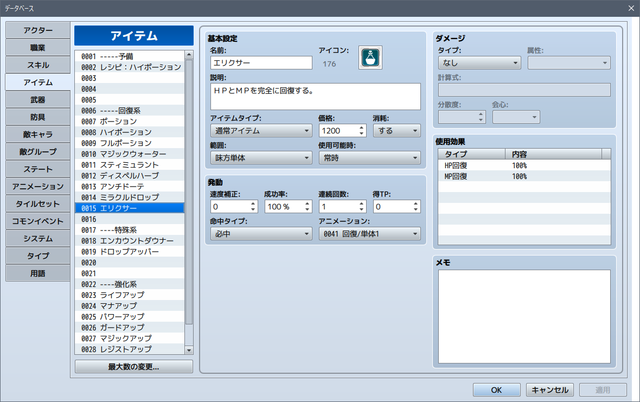Screen dimensions: 640x402
Task: Select item 0026 ガードアップ
Action: pos(130,327)
